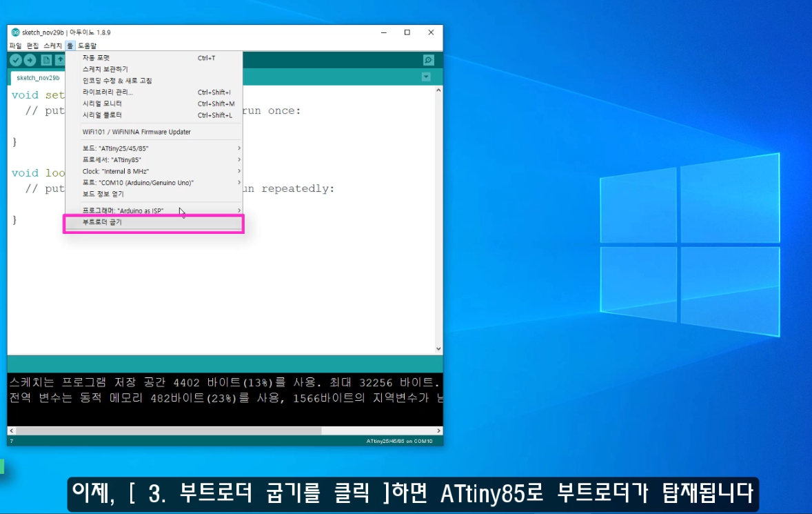Screen dimensions: 812x514
Task: Click "once:" in the code editor
Action: click(x=284, y=111)
